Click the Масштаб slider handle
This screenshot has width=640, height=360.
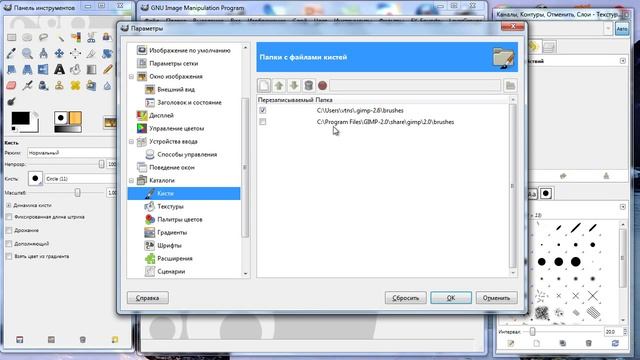(x=78, y=193)
